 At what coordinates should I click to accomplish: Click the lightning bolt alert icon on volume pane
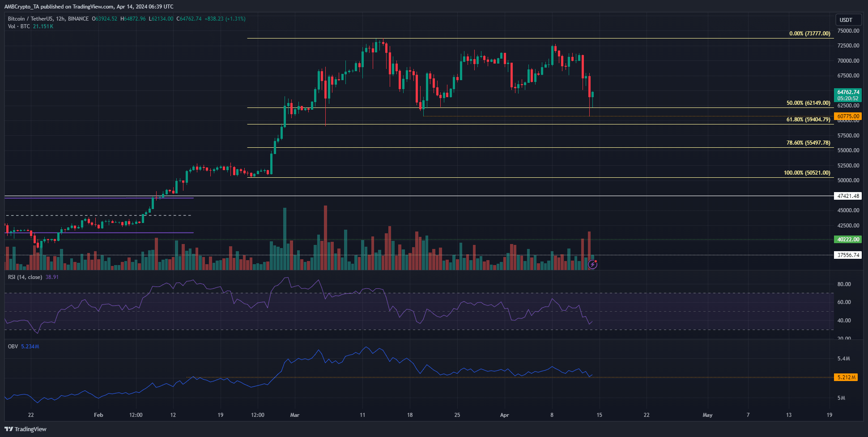(592, 265)
